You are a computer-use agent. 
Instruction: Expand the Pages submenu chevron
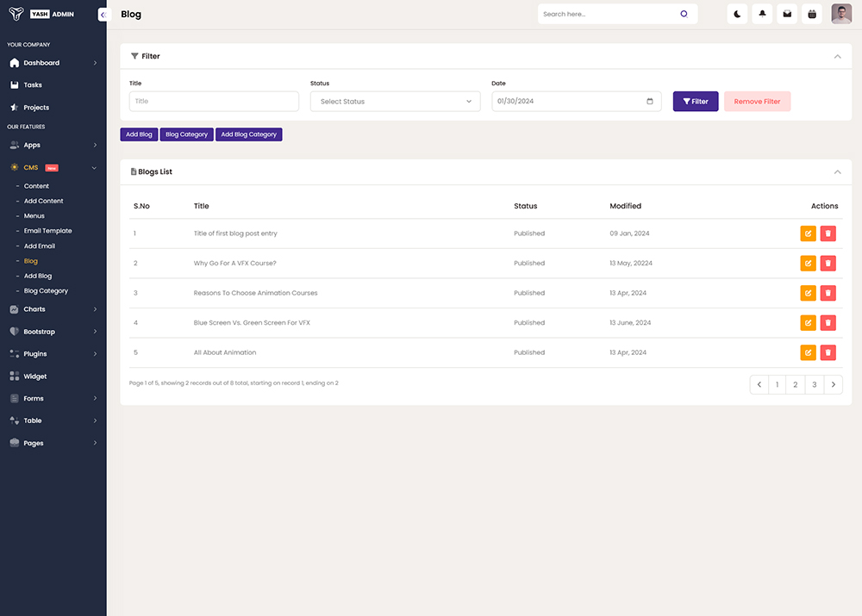coord(95,443)
